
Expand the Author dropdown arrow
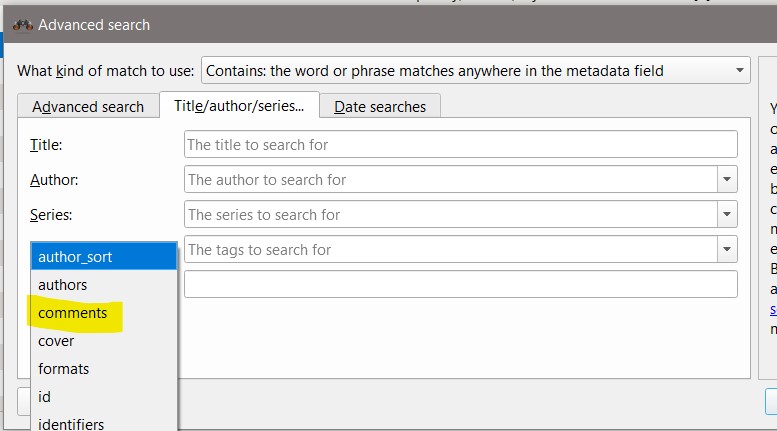click(x=727, y=180)
